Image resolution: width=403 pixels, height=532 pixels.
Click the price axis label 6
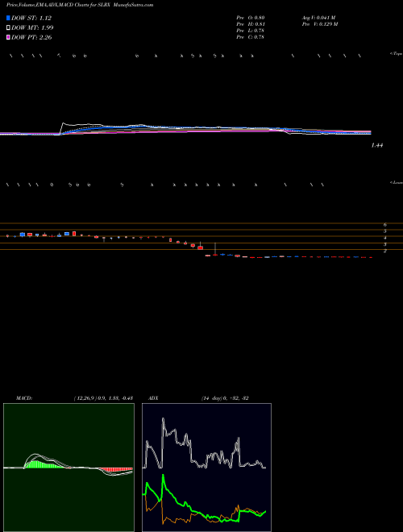pyautogui.click(x=385, y=225)
